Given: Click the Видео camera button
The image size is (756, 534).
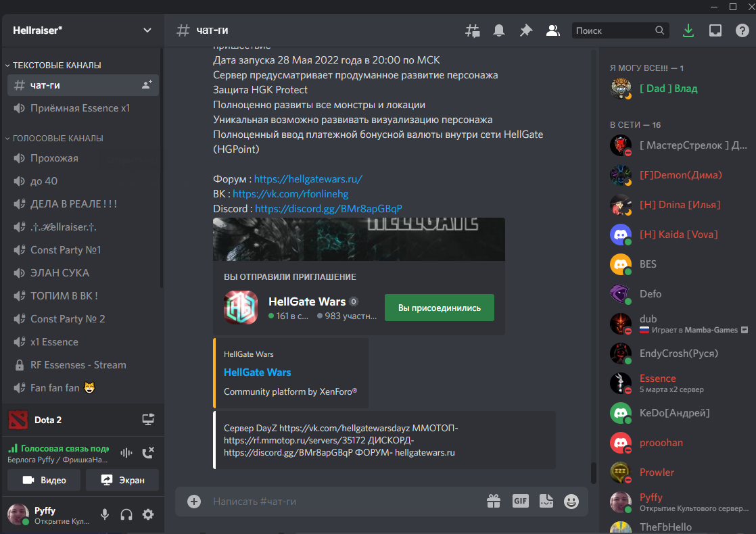Looking at the screenshot, I should tap(44, 480).
